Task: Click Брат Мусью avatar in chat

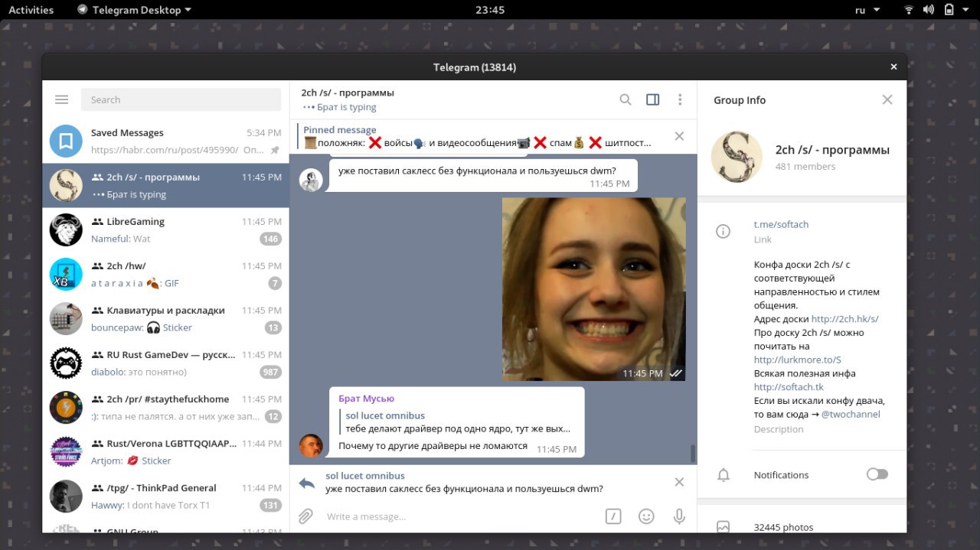Action: point(311,445)
